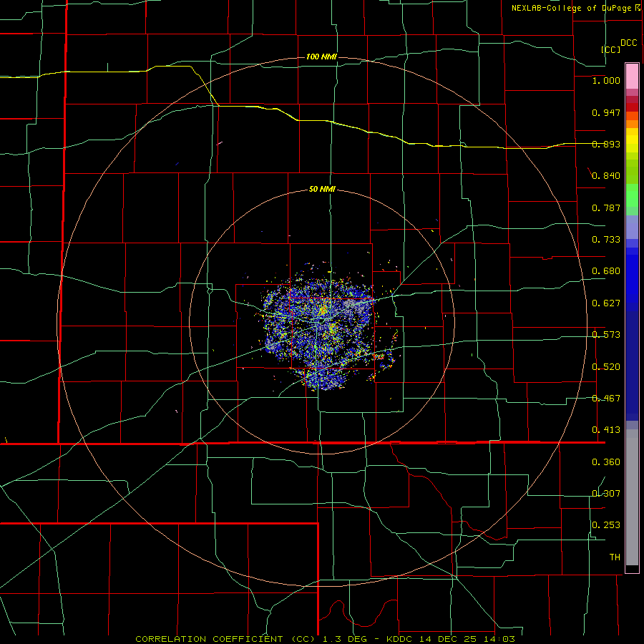Select the 0.840 legend value
Image resolution: width=644 pixels, height=644 pixels.
coord(606,176)
